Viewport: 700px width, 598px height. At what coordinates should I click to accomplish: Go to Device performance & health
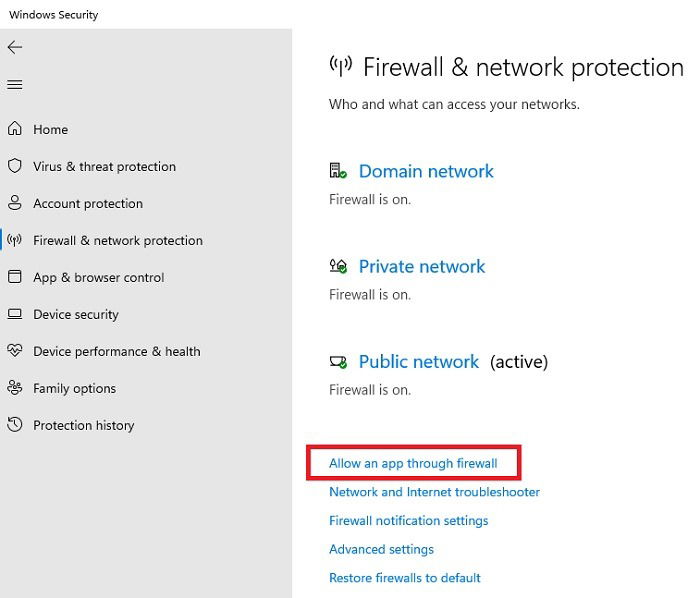117,352
